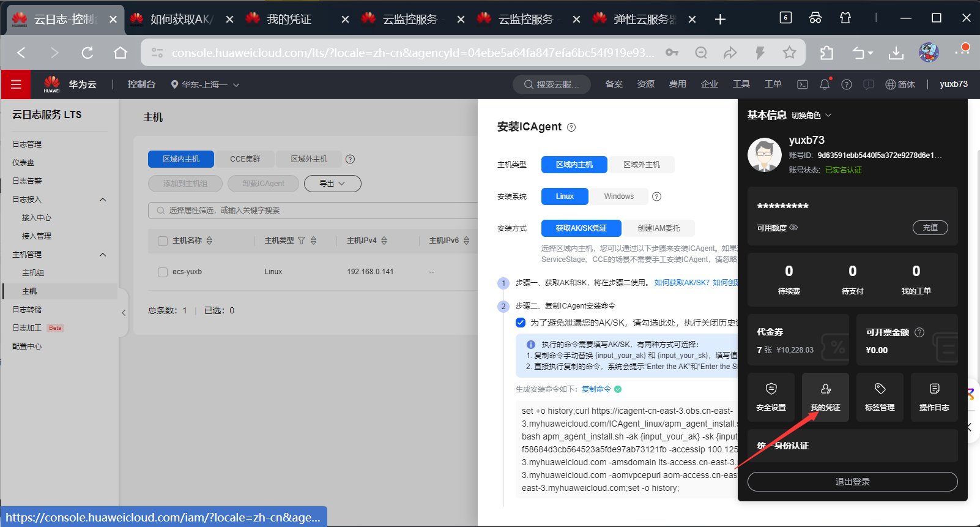Image resolution: width=980 pixels, height=527 pixels.
Task: Click help icon beside Windows option
Action: point(656,196)
